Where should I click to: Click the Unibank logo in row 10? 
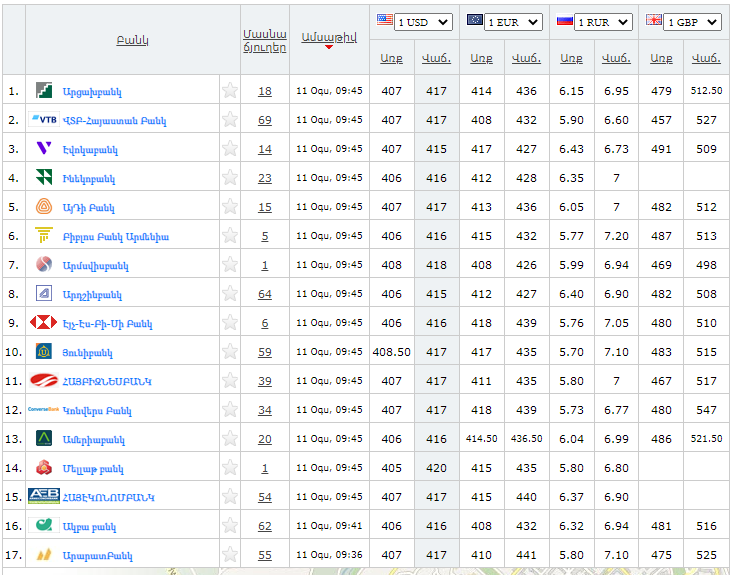click(x=44, y=352)
